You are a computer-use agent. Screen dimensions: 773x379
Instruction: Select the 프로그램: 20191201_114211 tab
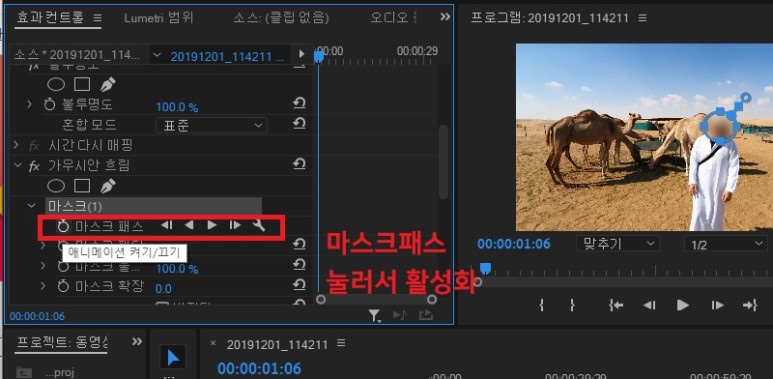click(550, 18)
